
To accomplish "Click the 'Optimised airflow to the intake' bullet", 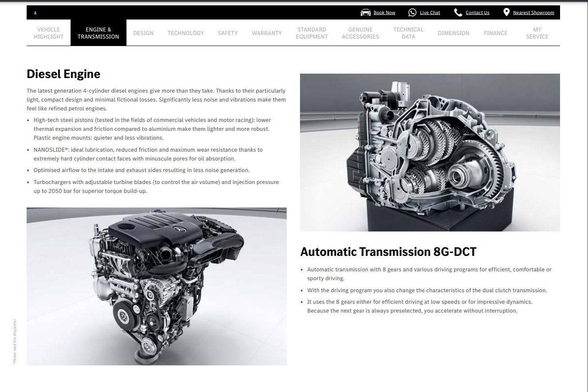I will 142,170.
